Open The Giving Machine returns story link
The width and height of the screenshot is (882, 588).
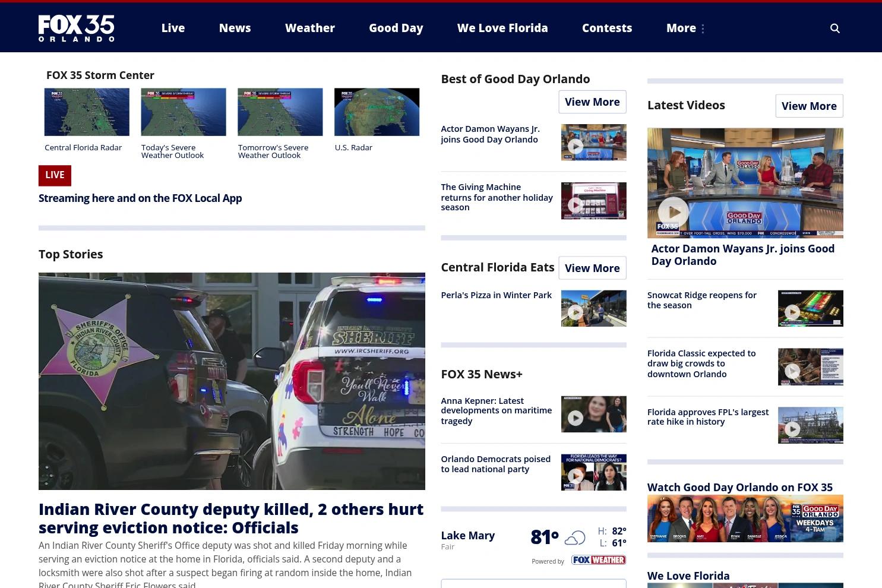click(x=497, y=197)
